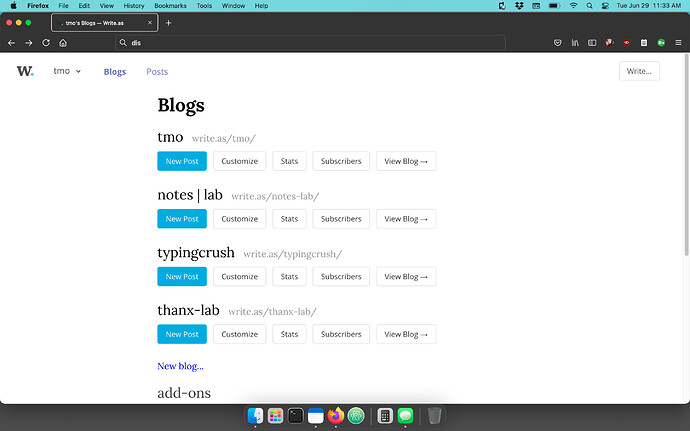Open Firefox from the dock
Viewport: 690px width, 431px height.
336,416
